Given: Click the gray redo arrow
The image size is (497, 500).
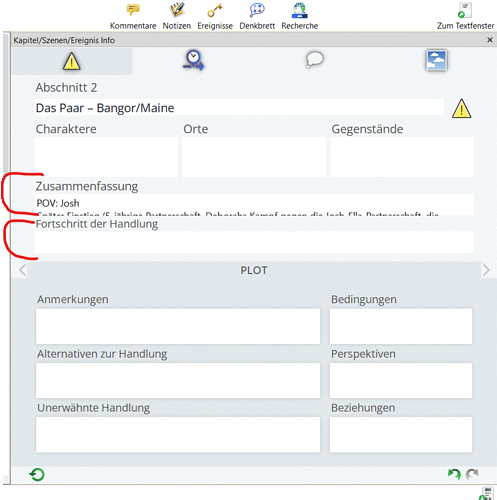Looking at the screenshot, I should (472, 474).
